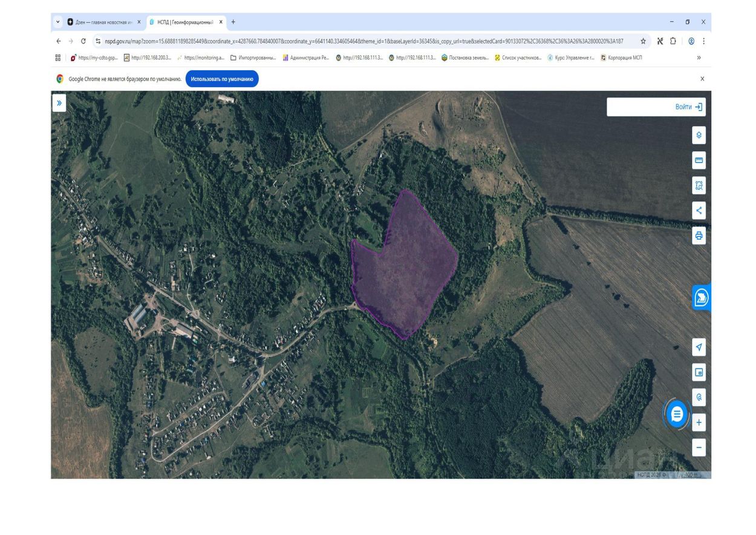Open a new browser tab
The width and height of the screenshot is (756, 535).
pos(233,22)
